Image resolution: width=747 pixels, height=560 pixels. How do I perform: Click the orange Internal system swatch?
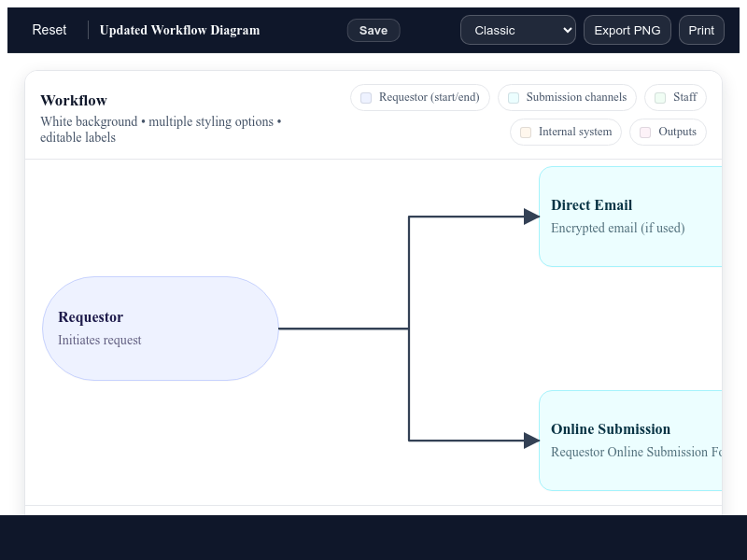pos(526,133)
